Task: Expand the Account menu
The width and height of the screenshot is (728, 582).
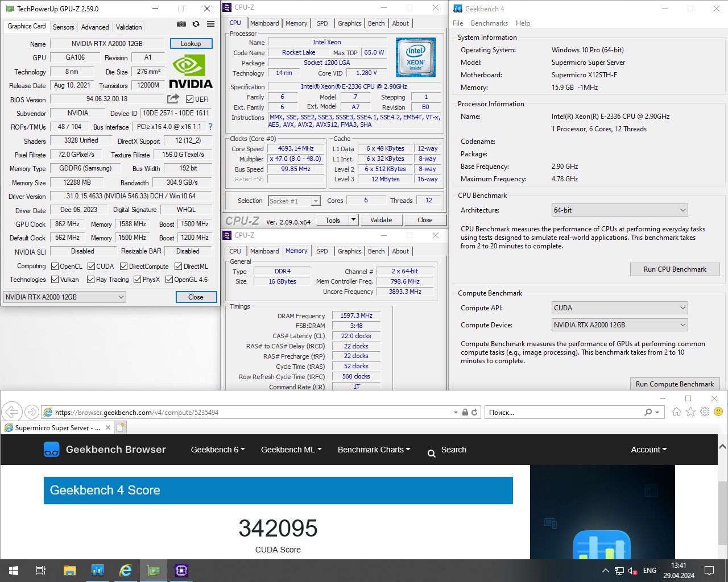Action: pos(649,450)
